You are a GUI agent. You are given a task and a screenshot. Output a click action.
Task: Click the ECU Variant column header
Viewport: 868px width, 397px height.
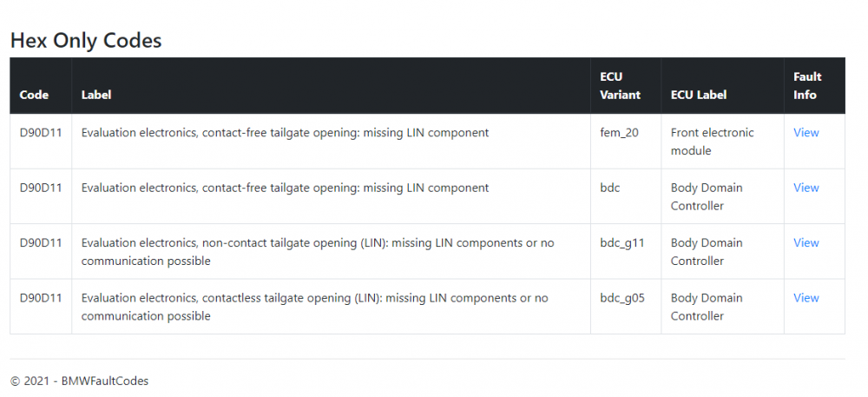pyautogui.click(x=620, y=86)
